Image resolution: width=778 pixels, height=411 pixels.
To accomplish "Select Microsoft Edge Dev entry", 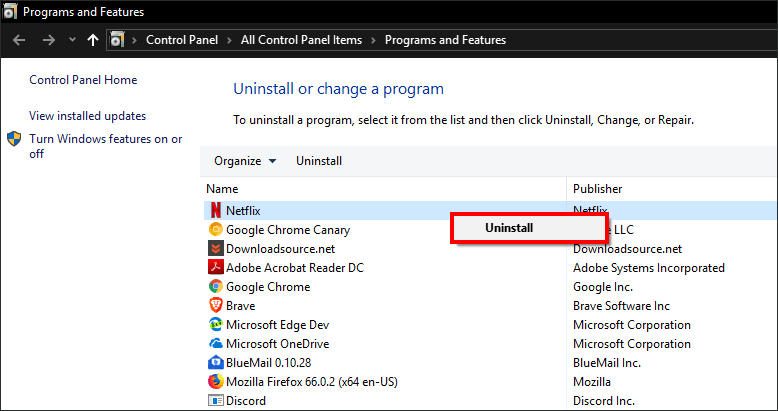I will [x=277, y=325].
